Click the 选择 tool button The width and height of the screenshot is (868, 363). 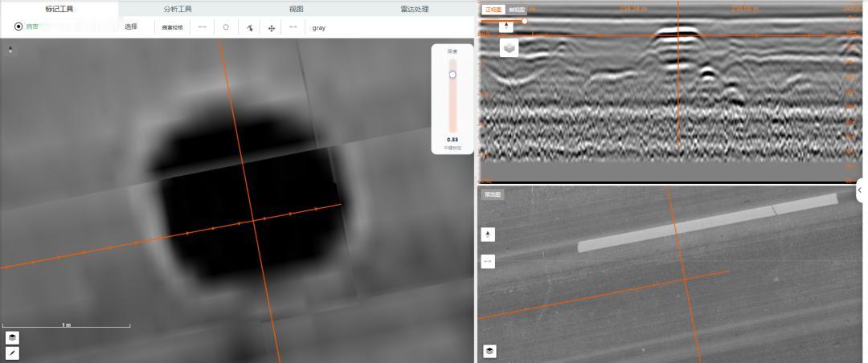click(131, 27)
